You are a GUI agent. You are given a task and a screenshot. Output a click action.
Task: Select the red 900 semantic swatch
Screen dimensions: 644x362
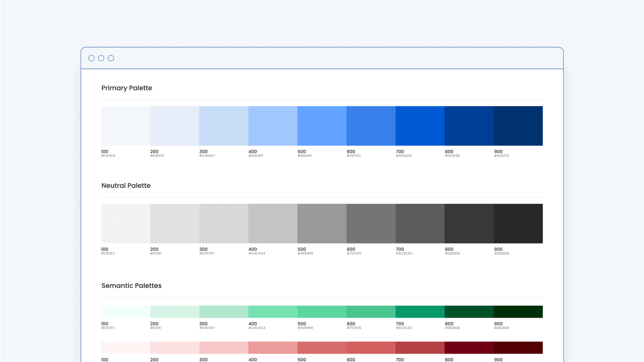[x=518, y=347]
